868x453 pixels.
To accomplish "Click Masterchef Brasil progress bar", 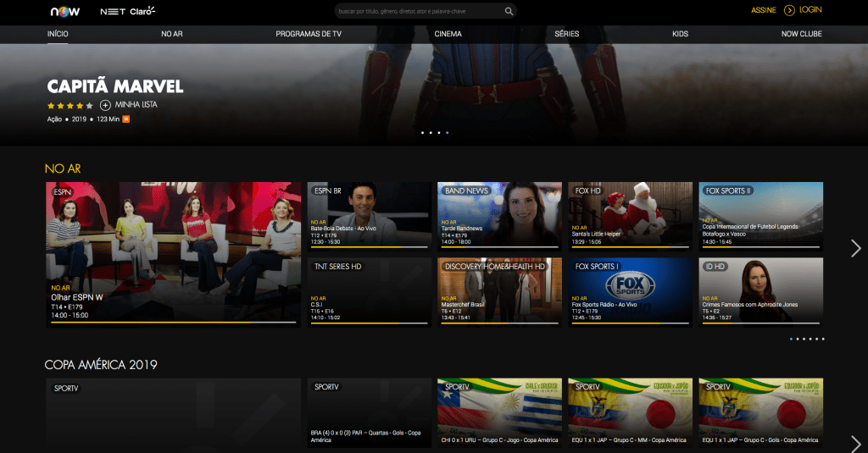I will pos(499,323).
